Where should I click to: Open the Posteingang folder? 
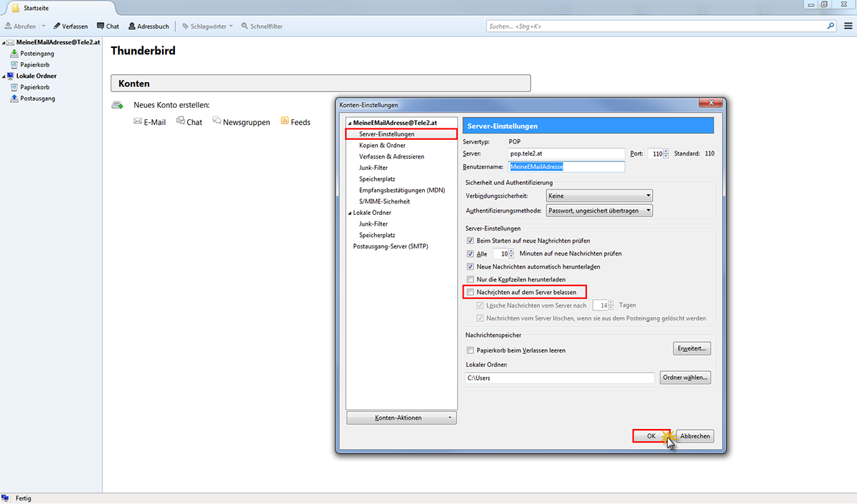[37, 54]
